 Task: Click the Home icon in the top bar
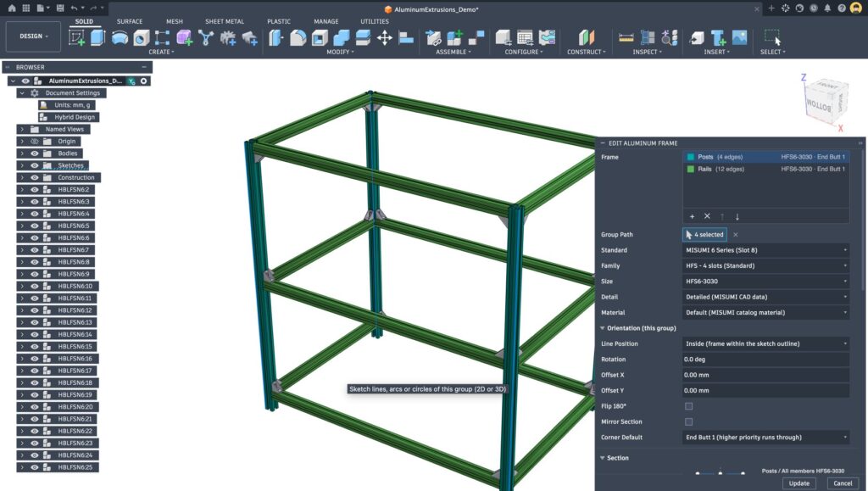pos(12,8)
